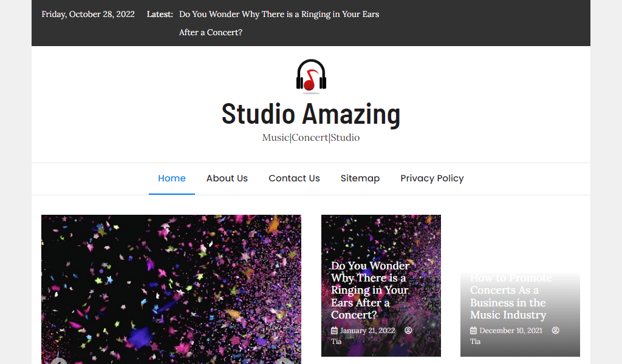Go to the Contact Us page
This screenshot has width=622, height=364.
[x=295, y=178]
